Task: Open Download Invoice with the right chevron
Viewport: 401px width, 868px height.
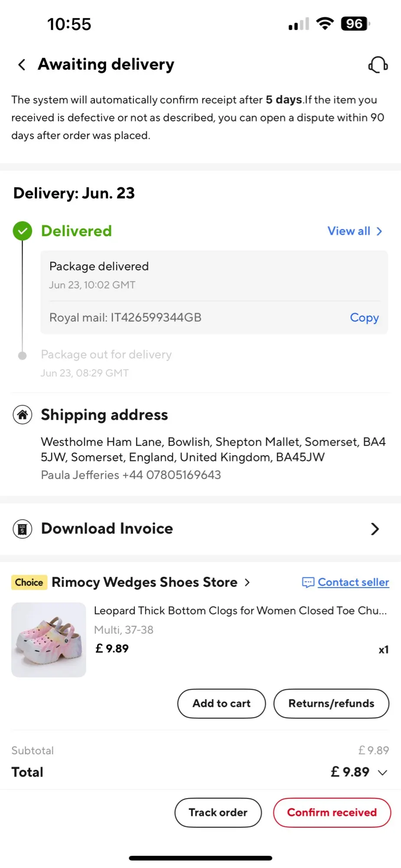Action: 375,529
